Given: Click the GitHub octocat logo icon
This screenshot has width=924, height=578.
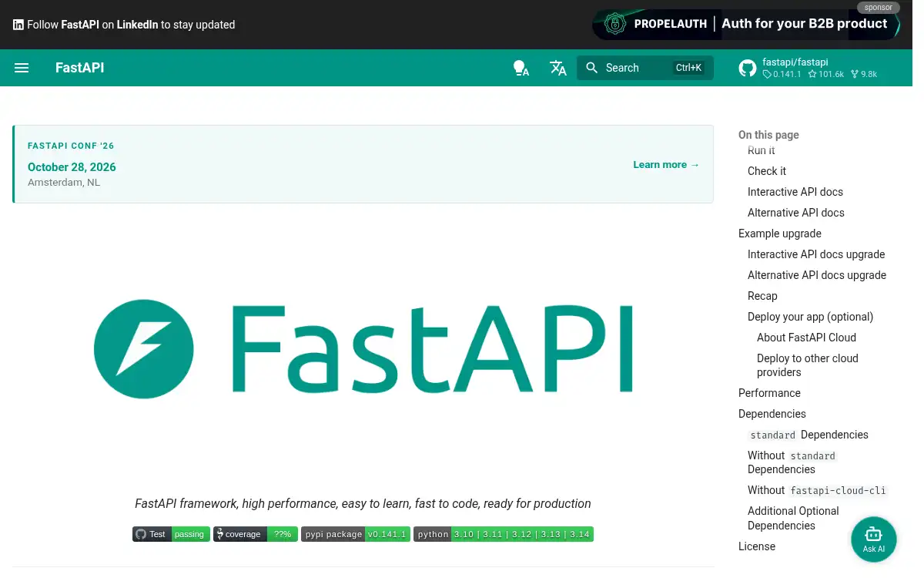Looking at the screenshot, I should [x=747, y=68].
